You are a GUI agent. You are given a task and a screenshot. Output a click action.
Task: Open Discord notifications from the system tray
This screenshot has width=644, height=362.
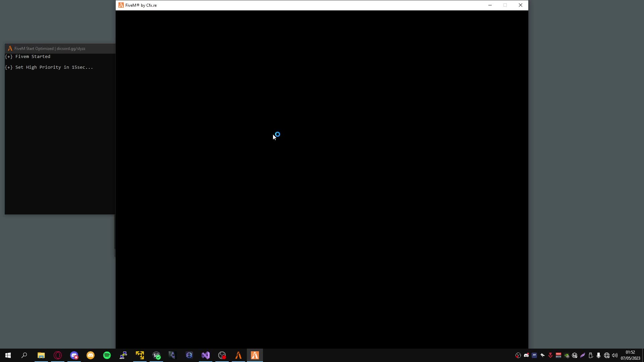(x=526, y=355)
